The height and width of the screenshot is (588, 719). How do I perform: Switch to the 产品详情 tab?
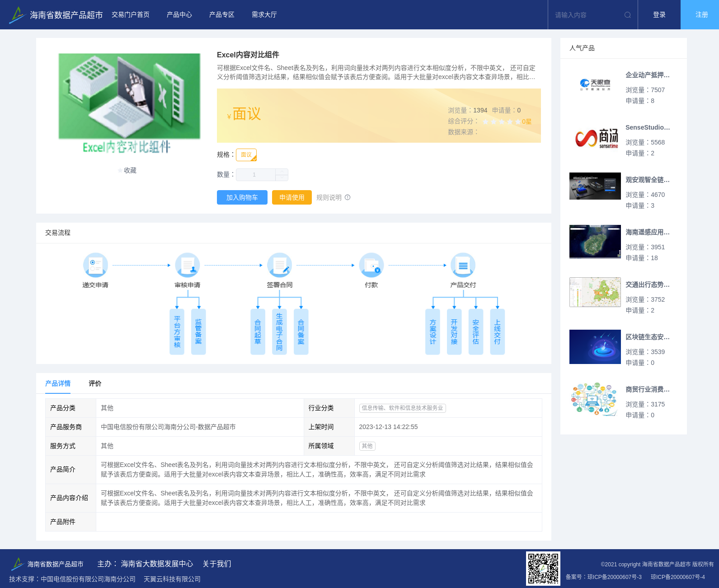pos(58,383)
